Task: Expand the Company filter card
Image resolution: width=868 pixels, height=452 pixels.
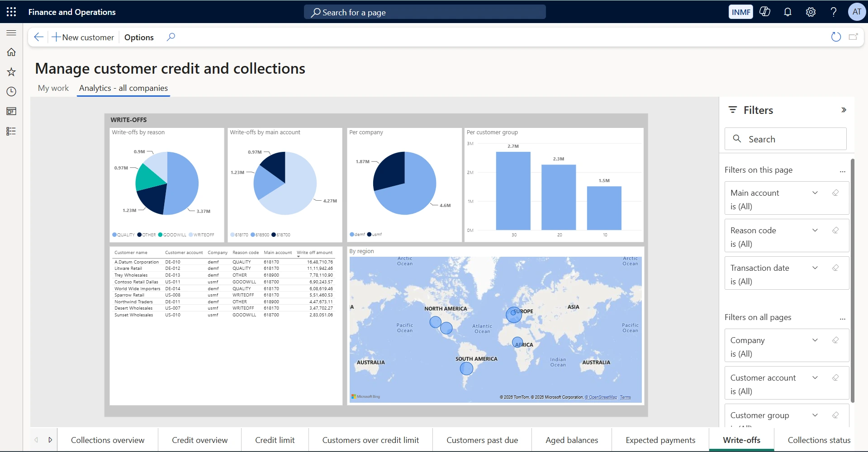Action: pos(815,340)
